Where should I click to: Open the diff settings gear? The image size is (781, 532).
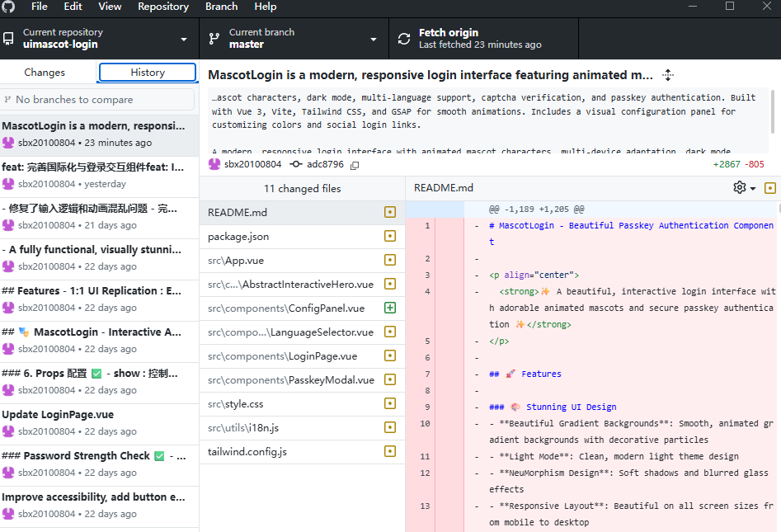click(740, 188)
